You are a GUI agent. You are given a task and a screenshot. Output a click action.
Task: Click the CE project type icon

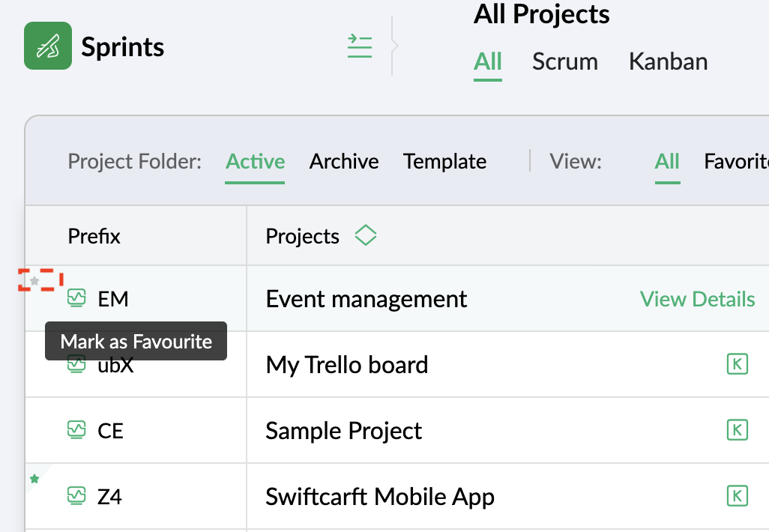pyautogui.click(x=76, y=430)
